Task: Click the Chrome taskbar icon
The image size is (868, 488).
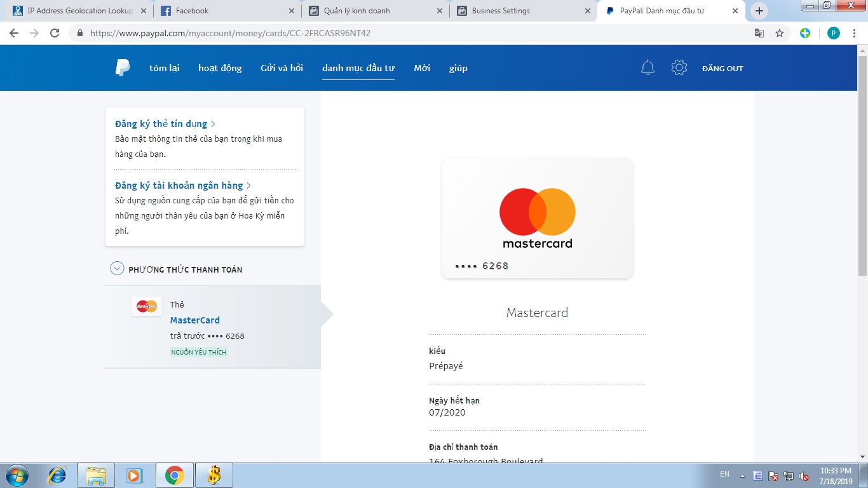Action: pos(175,475)
